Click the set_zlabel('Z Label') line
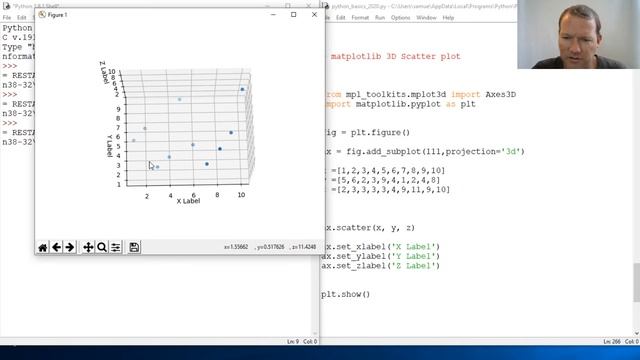This screenshot has width=640, height=360. [380, 266]
